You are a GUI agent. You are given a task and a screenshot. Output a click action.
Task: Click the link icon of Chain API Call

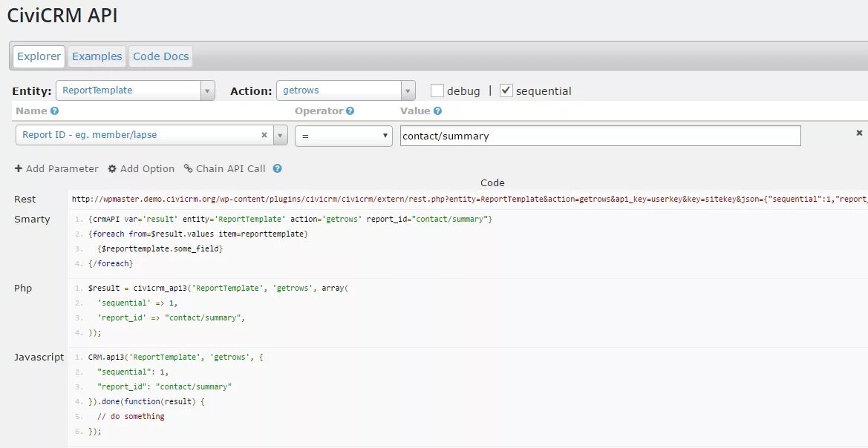[188, 168]
